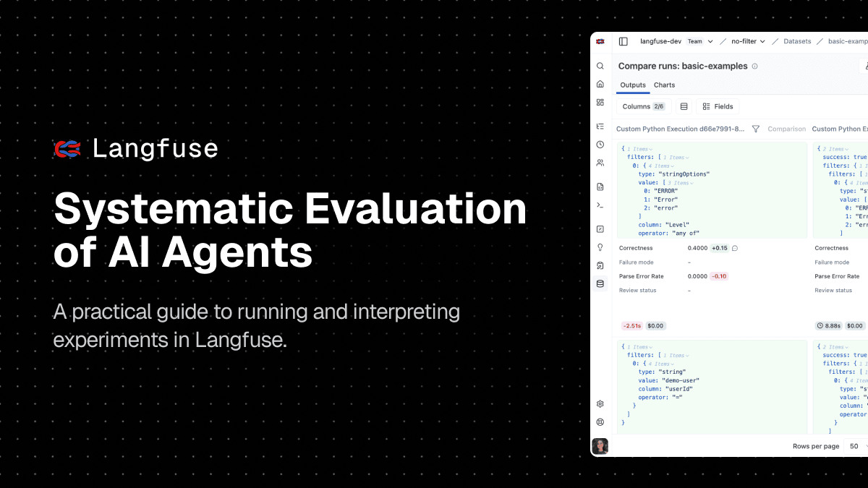Select the Datasets database icon in sidebar
Viewport: 868px width, 488px height.
(600, 283)
